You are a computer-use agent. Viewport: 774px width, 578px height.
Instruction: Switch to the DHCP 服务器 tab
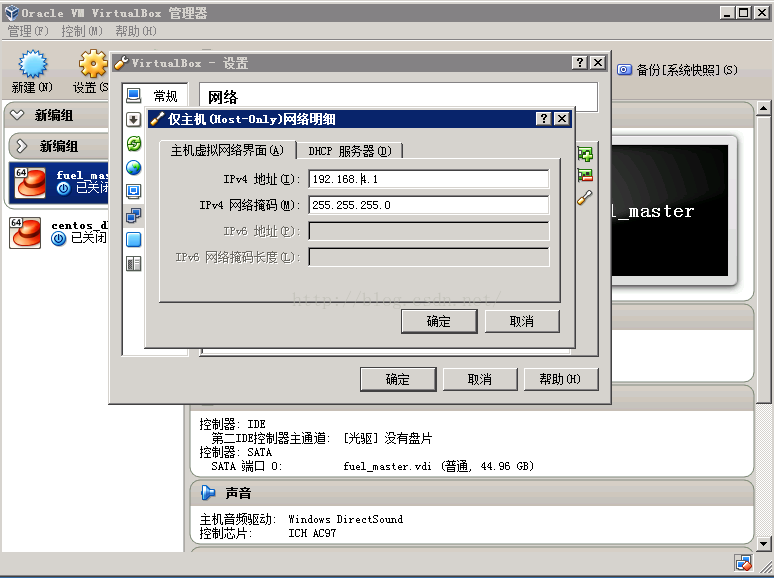[x=349, y=151]
